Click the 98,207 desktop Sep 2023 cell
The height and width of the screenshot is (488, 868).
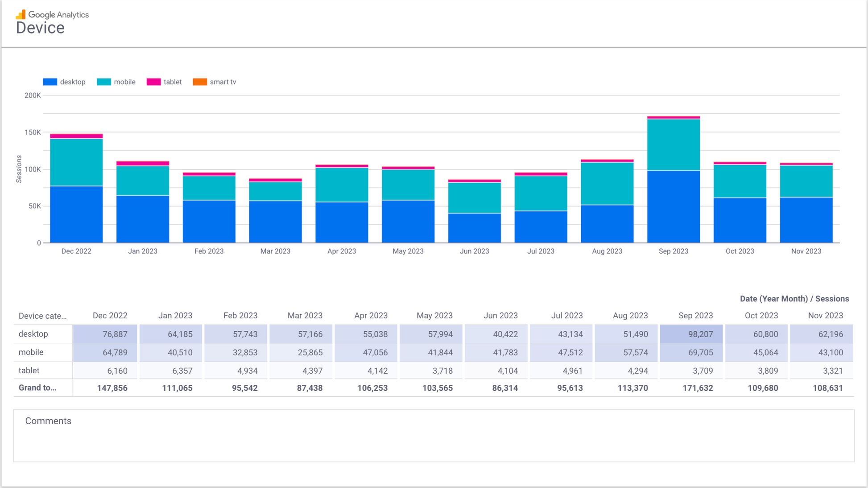click(x=691, y=334)
